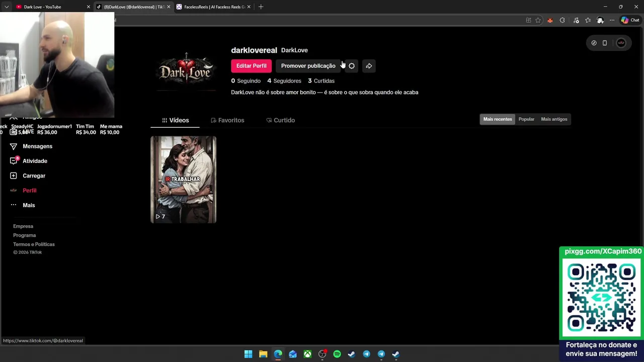Click the profile bio text
Screen dimensions: 644x362
(x=325, y=93)
